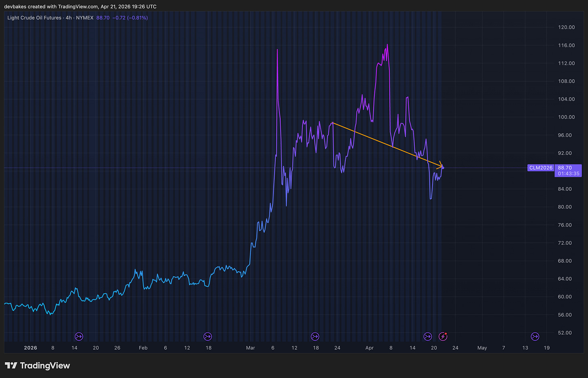The image size is (588, 378).
Task: Click the 26 date label on the time axis
Action: click(x=117, y=348)
